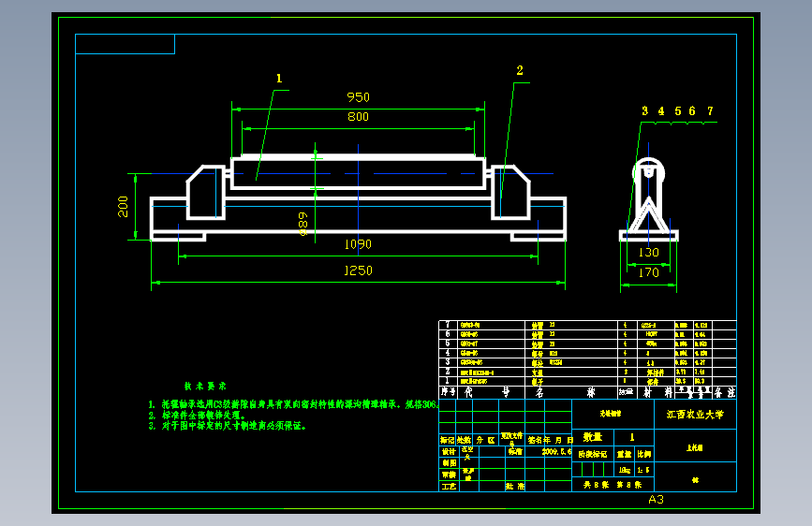Viewport: 812px width, 526px height.
Task: Click the 800 dimension value
Action: (358, 116)
